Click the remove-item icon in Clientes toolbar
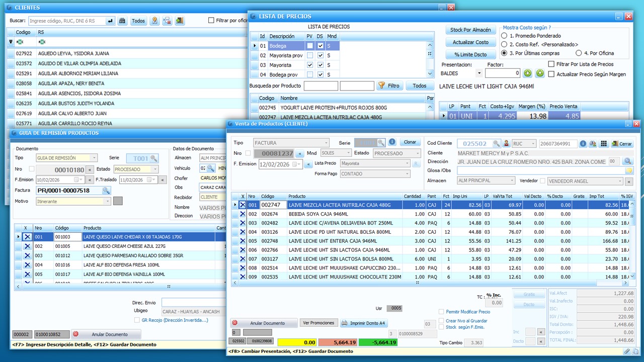Image resolution: width=644 pixels, height=362 pixels. (x=167, y=21)
